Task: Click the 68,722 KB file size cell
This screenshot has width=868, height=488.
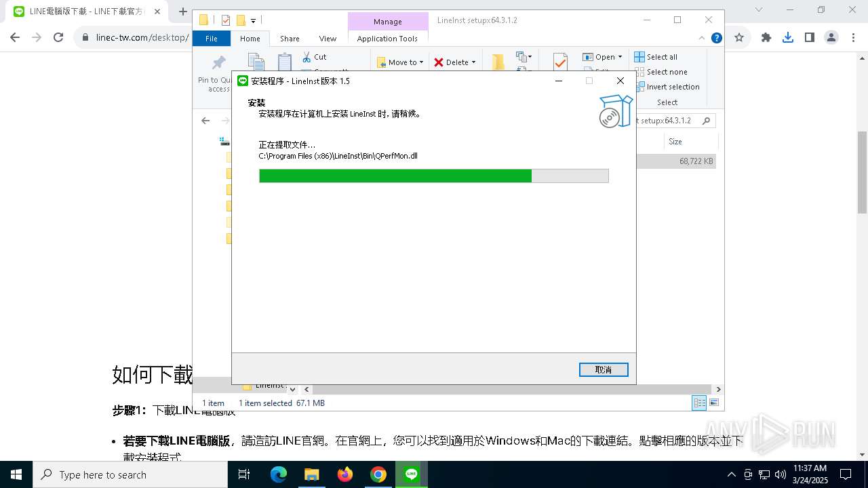Action: click(696, 161)
